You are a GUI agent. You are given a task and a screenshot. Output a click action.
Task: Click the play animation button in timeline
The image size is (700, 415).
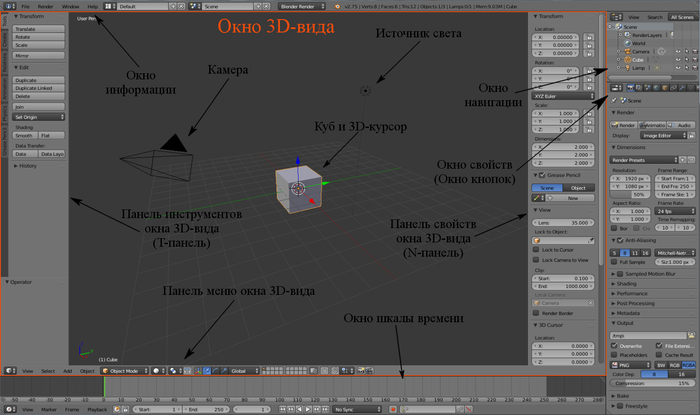[308, 409]
